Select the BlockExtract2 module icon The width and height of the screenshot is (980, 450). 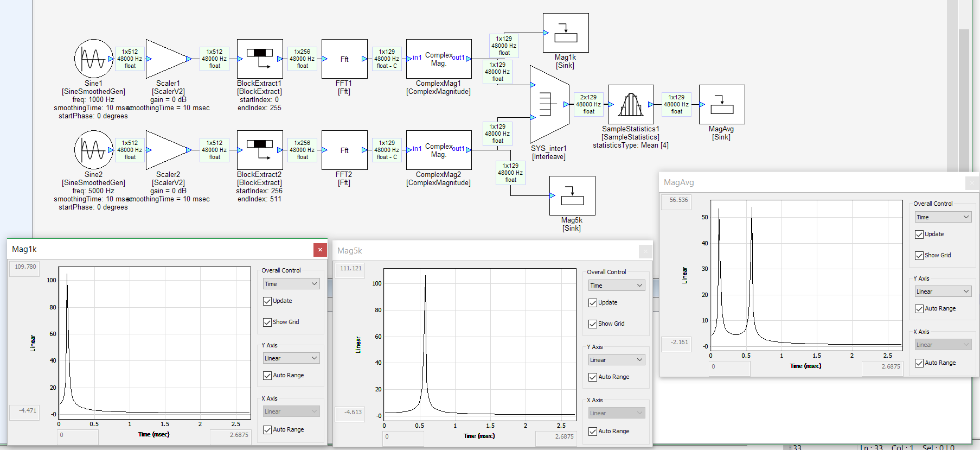pyautogui.click(x=260, y=150)
